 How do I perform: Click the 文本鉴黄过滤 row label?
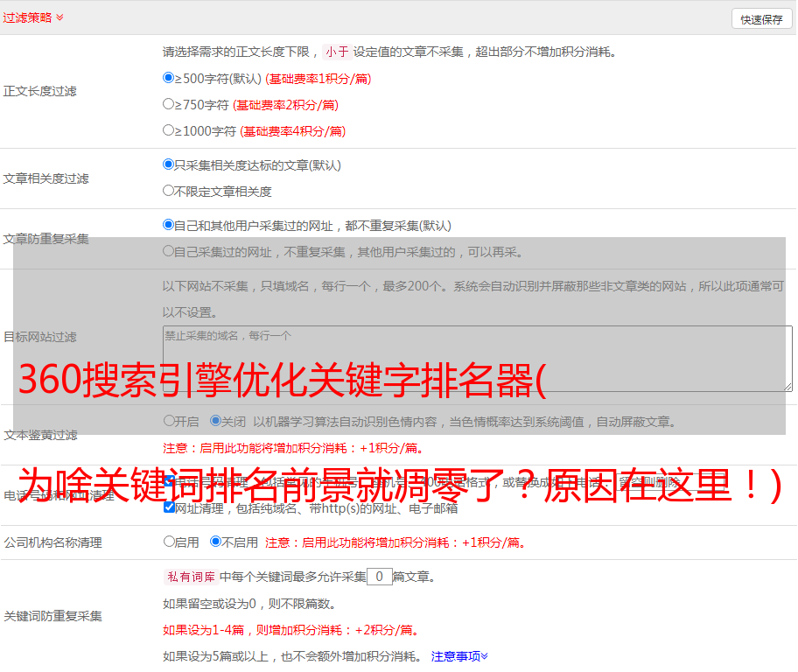point(41,435)
